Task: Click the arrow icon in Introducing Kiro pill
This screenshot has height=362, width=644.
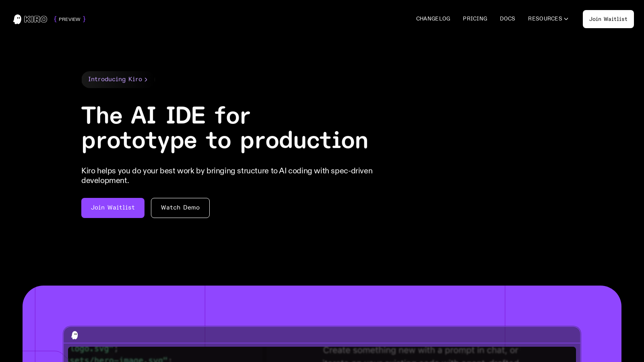Action: (146, 80)
